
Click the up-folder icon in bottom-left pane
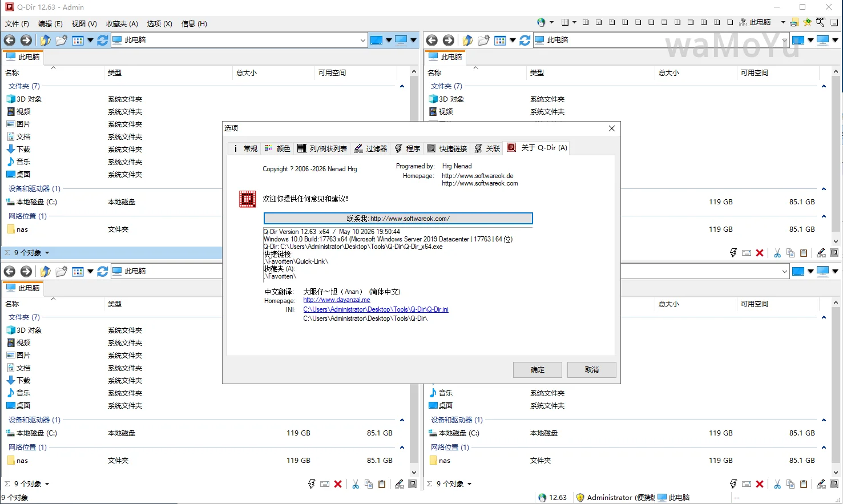[45, 271]
